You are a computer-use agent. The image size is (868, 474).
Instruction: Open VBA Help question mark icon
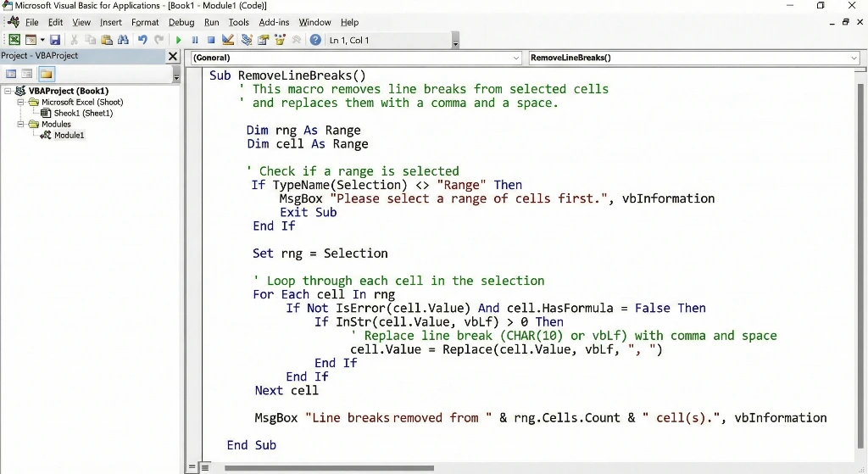coord(315,40)
